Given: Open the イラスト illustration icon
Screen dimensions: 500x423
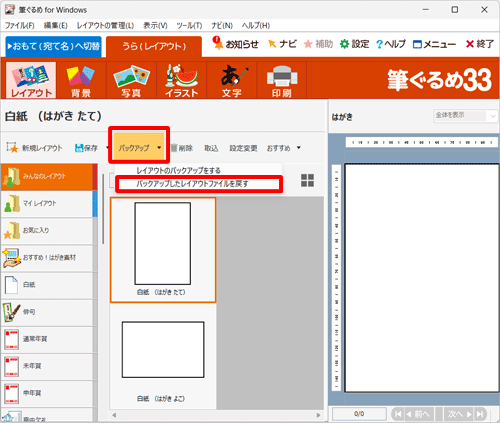Looking at the screenshot, I should click(x=182, y=81).
